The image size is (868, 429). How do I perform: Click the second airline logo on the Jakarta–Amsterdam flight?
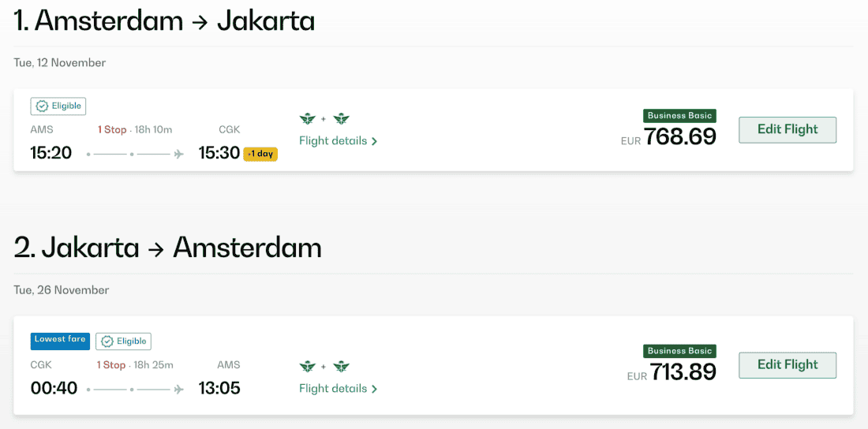pos(341,367)
